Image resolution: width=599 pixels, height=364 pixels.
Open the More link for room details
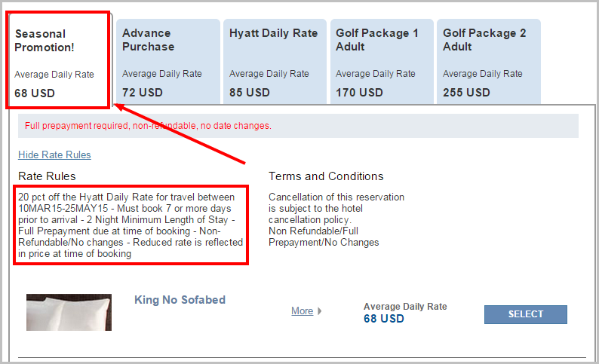coord(303,311)
